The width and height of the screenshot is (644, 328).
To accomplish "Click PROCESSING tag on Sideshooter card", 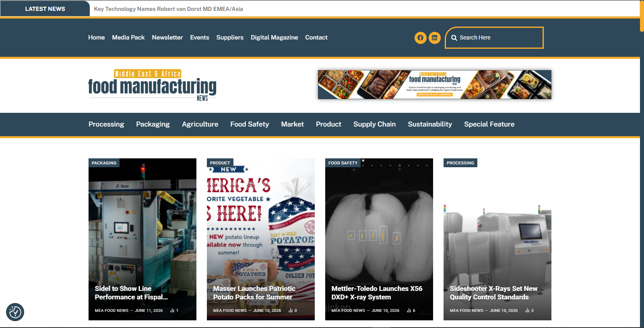I will [460, 163].
